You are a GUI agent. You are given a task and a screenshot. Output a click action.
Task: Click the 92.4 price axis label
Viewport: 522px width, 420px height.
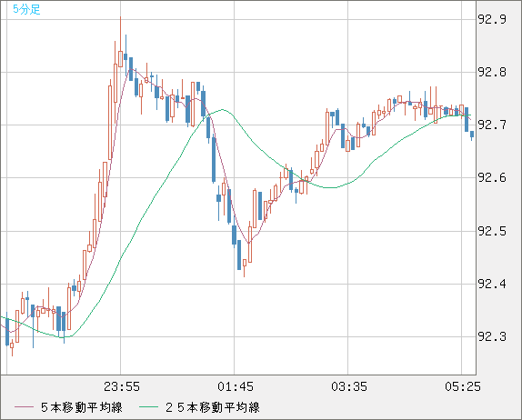point(492,285)
